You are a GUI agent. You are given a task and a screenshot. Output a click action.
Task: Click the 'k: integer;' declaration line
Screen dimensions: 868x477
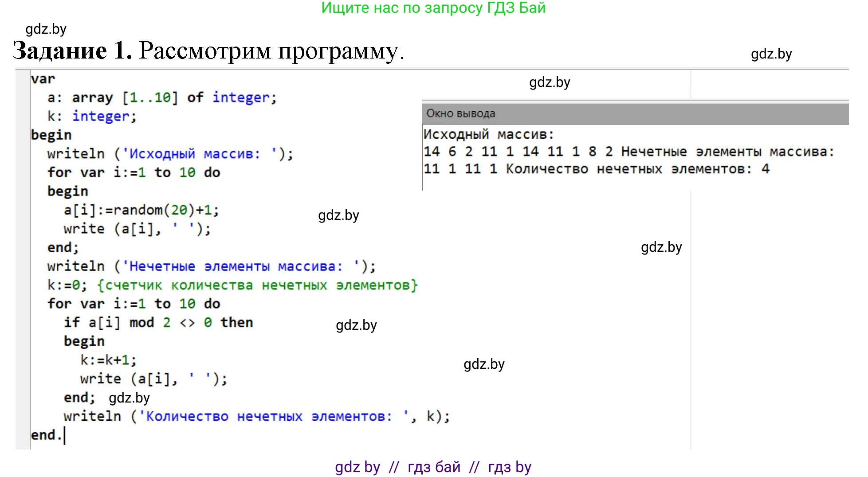[92, 116]
